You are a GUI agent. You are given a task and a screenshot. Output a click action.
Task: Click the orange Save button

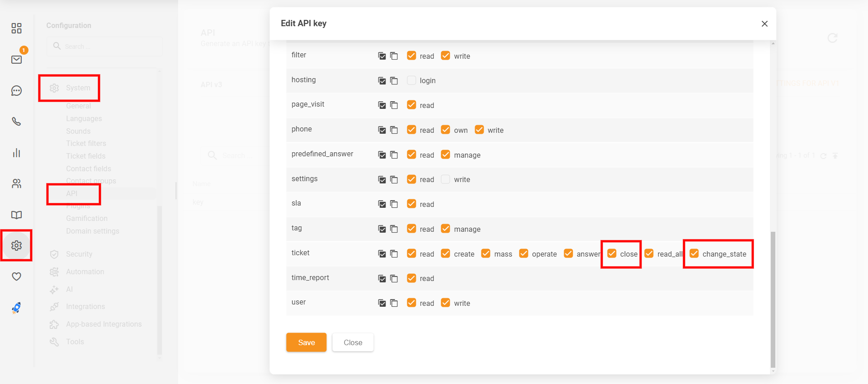click(x=306, y=342)
